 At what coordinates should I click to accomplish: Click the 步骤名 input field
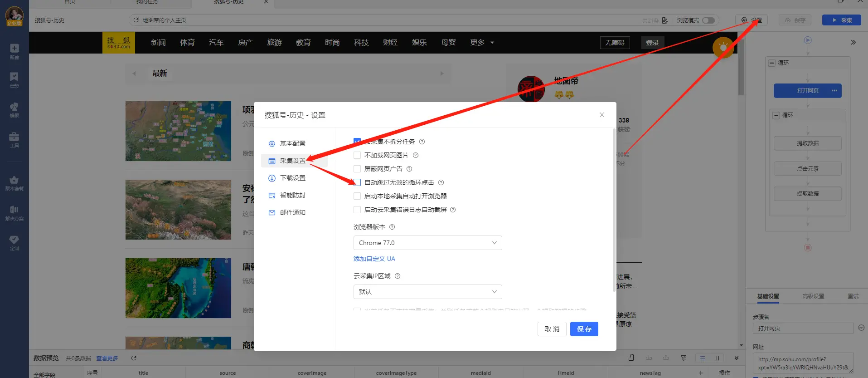(x=803, y=328)
